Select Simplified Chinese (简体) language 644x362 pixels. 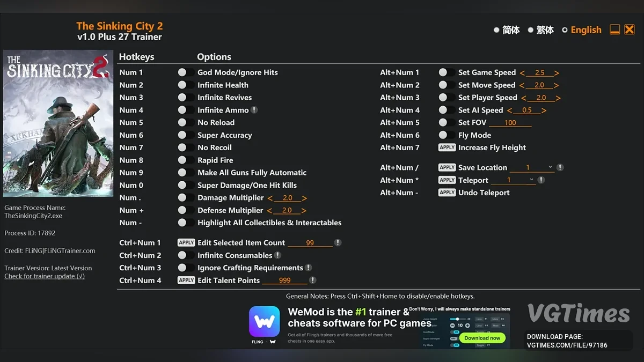[x=507, y=30]
